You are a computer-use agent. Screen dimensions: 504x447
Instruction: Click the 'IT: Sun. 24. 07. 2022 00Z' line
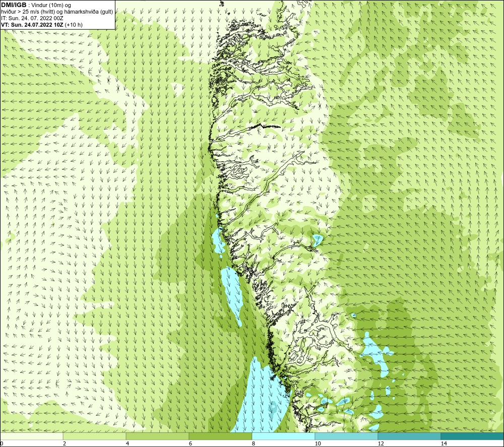click(x=31, y=18)
